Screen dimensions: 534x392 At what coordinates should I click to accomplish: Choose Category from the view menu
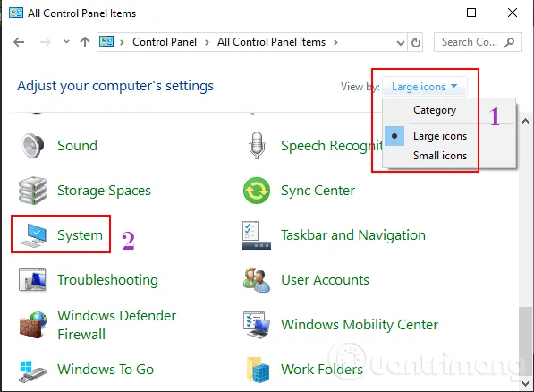pos(435,110)
